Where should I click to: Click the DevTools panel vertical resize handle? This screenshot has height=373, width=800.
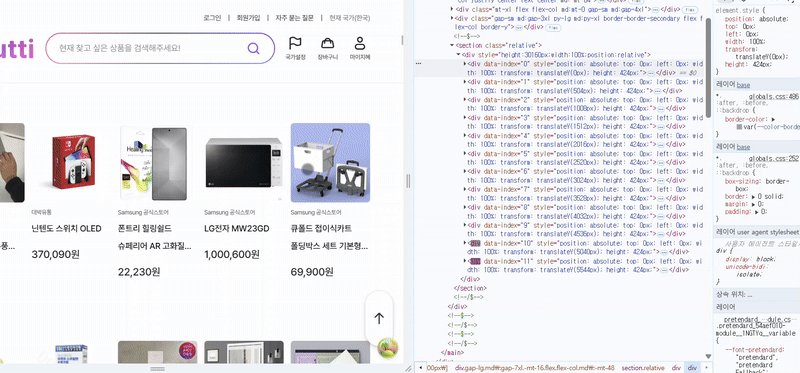point(408,181)
